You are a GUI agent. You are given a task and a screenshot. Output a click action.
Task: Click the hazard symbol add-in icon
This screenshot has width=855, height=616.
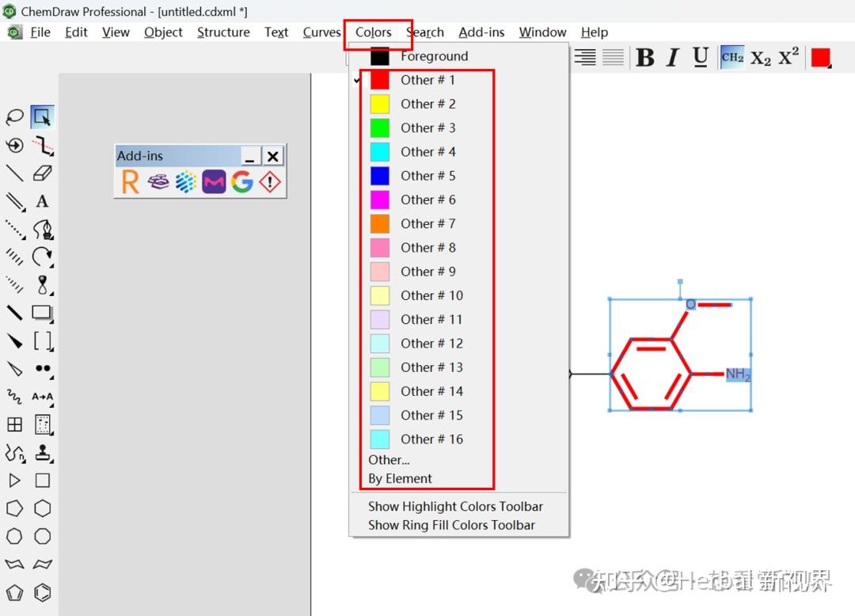tap(269, 181)
